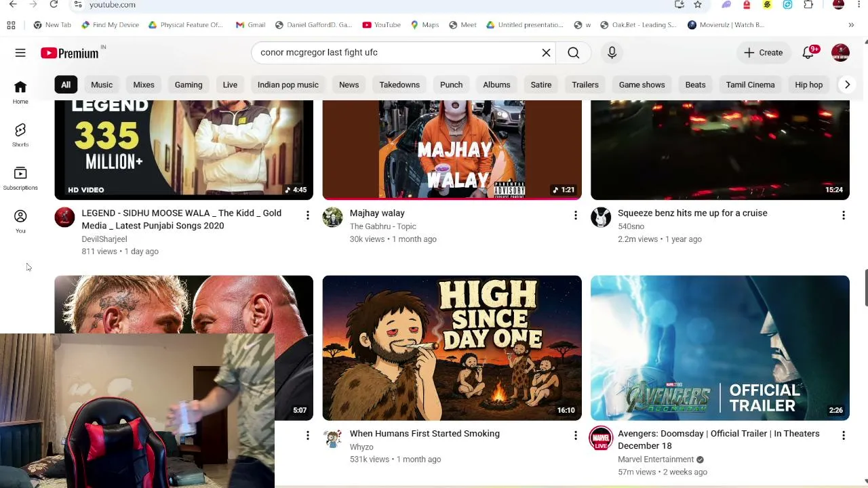Viewport: 868px width, 488px height.
Task: Click the Create button
Action: click(764, 52)
